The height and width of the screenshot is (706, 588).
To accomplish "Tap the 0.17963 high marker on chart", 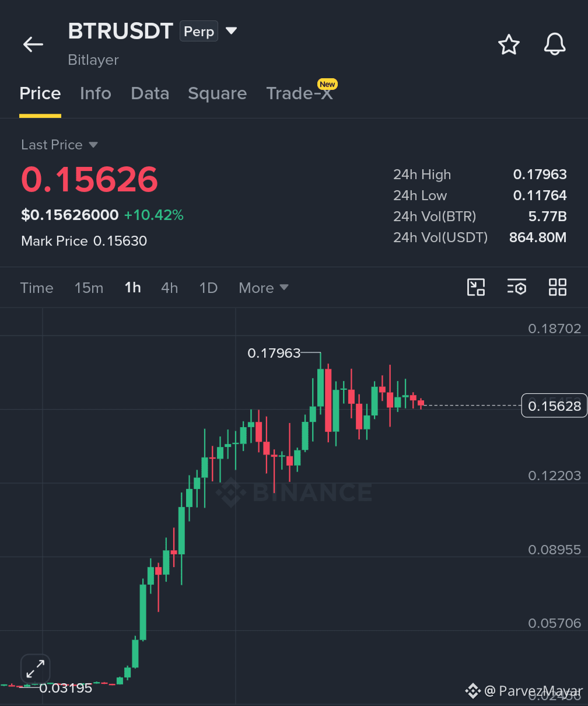I will [x=274, y=353].
